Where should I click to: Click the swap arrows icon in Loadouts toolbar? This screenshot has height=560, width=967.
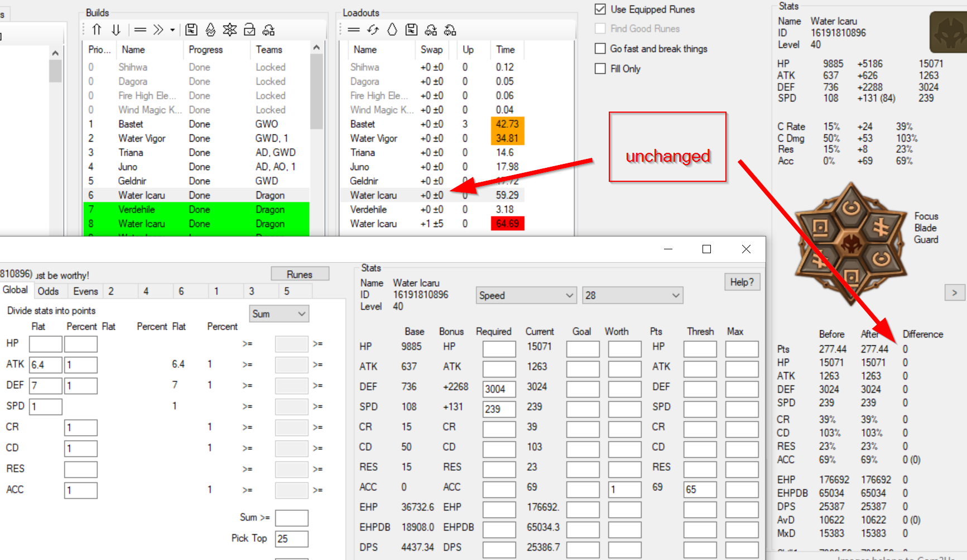(x=373, y=30)
